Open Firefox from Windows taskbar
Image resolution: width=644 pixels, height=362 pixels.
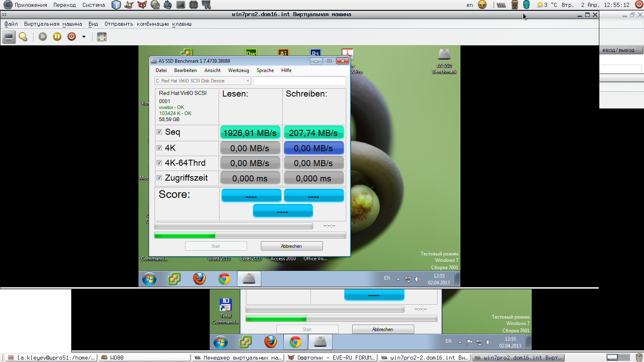pyautogui.click(x=199, y=279)
